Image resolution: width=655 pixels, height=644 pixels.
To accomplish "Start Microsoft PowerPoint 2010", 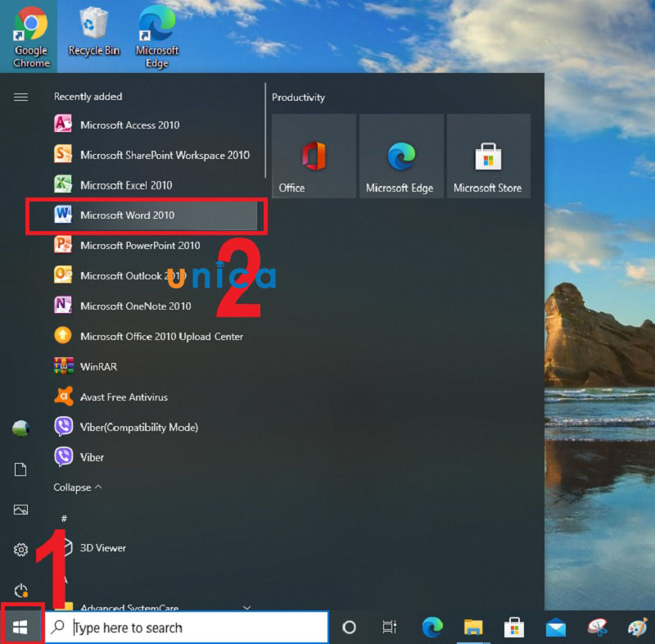I will [x=139, y=246].
